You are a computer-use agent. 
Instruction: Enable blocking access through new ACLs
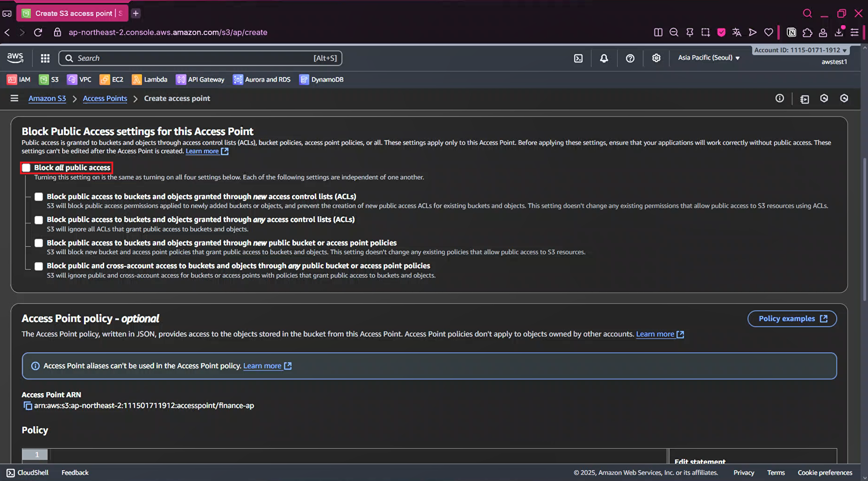[x=39, y=197]
